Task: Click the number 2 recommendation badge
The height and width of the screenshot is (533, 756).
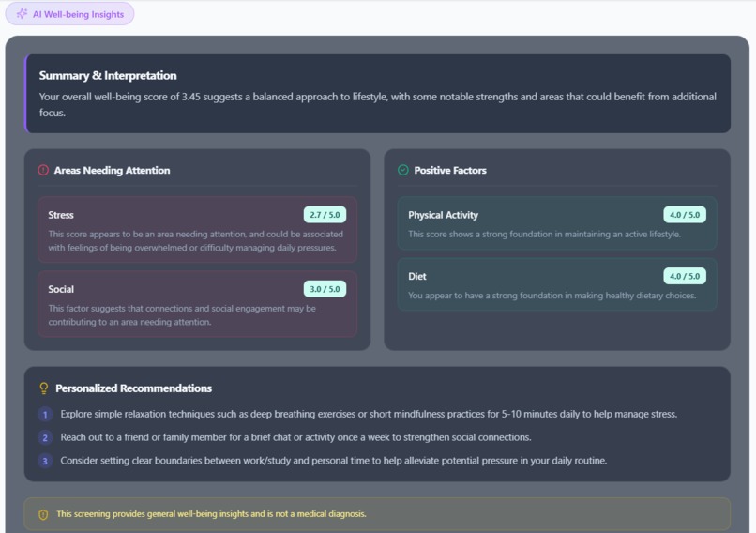Action: point(45,437)
